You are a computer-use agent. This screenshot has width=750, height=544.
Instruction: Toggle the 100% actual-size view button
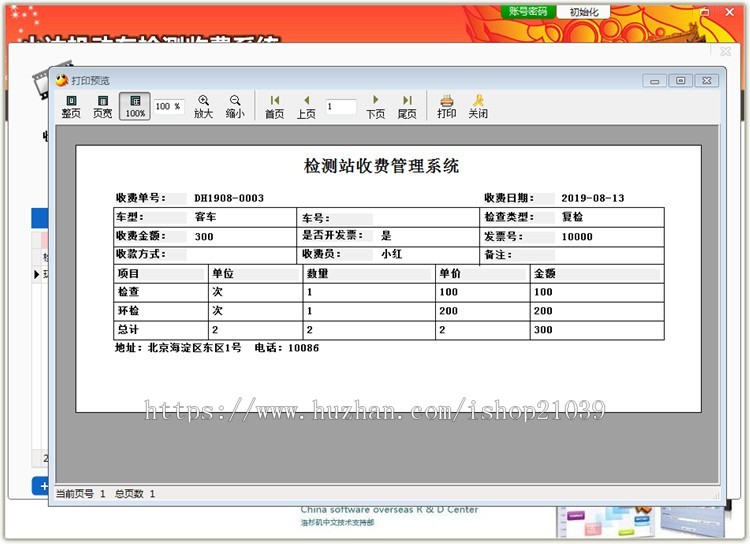[135, 106]
